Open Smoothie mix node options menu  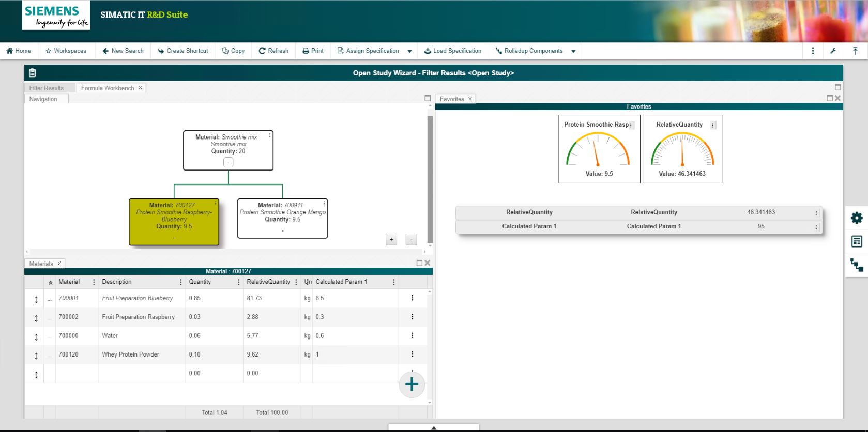pos(270,135)
